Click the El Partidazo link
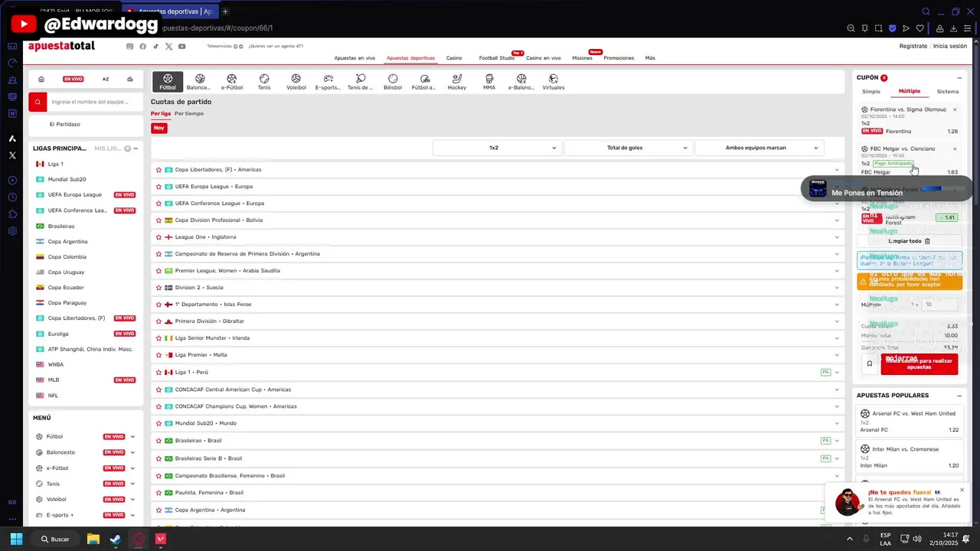 pyautogui.click(x=65, y=124)
